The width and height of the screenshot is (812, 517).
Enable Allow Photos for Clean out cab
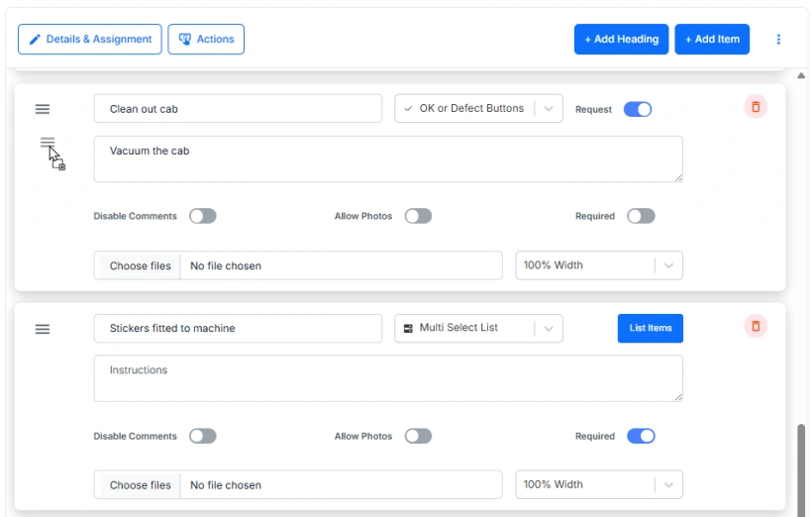(x=418, y=216)
